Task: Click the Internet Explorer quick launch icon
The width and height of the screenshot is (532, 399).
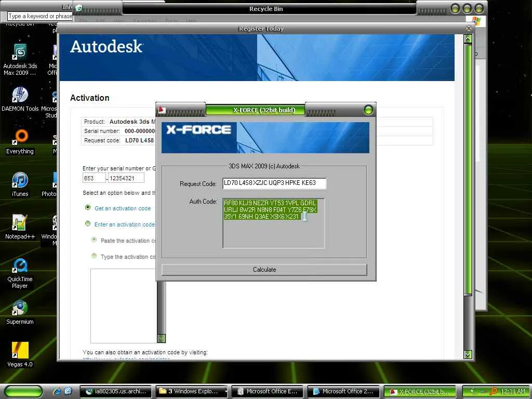Action: click(57, 391)
